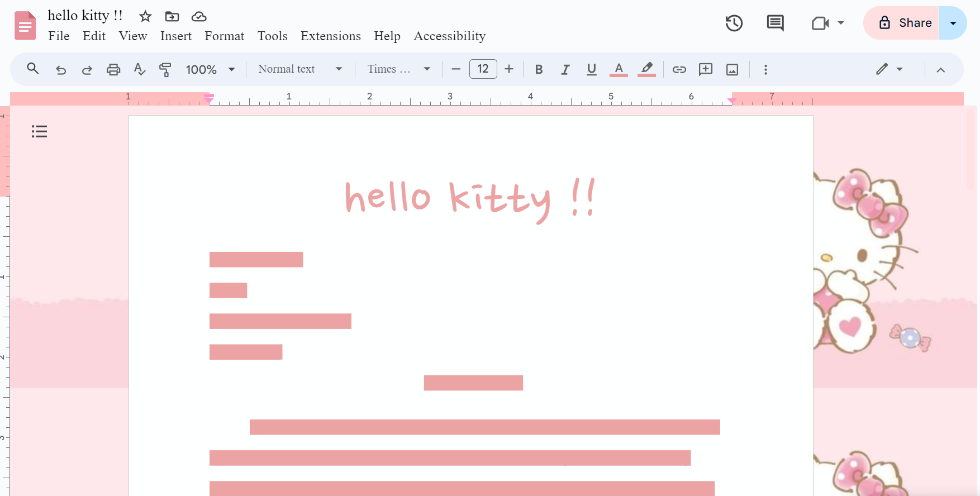Open the text color picker
Image resolution: width=980 pixels, height=496 pixels.
click(x=619, y=69)
